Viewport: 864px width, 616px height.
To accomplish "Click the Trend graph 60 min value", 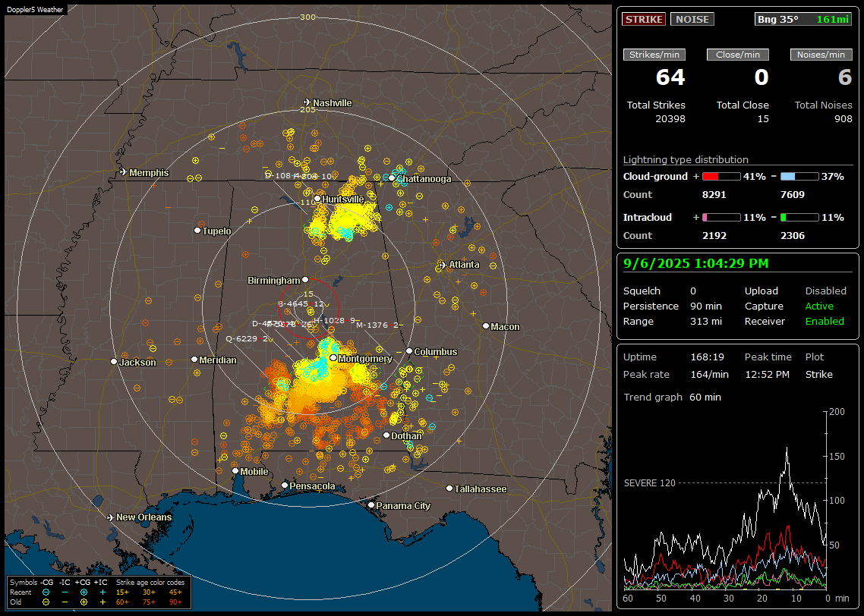I will tap(705, 397).
